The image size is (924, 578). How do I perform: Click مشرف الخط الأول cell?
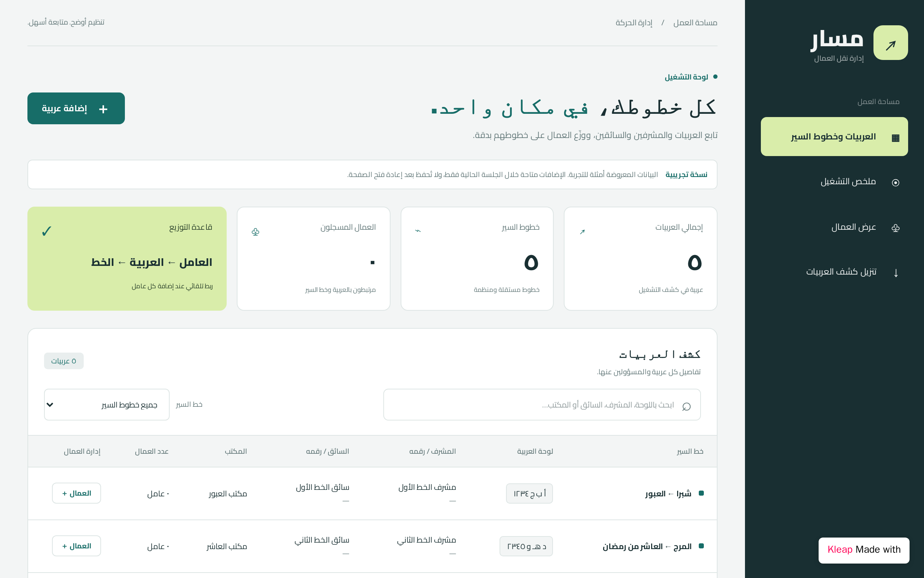click(x=427, y=487)
